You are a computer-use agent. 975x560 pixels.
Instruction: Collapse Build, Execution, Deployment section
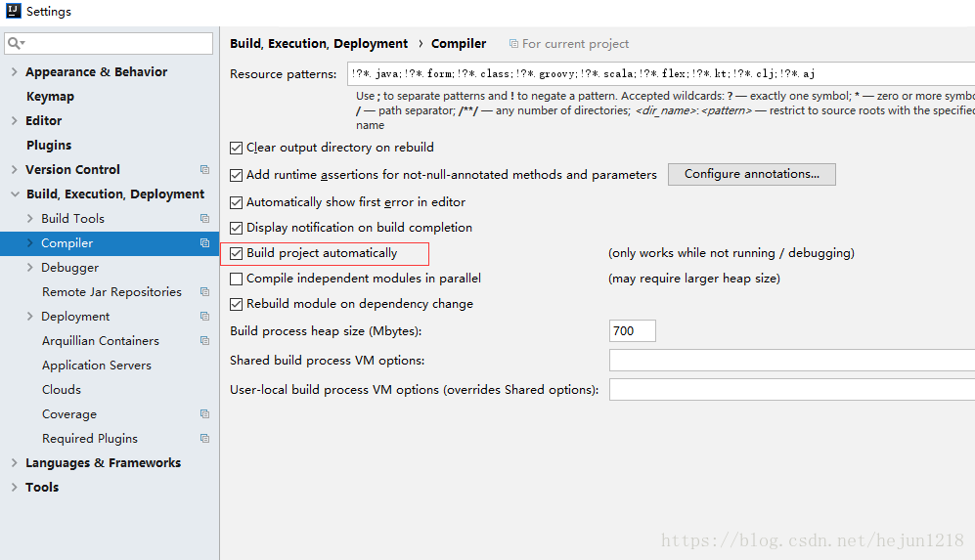(15, 194)
